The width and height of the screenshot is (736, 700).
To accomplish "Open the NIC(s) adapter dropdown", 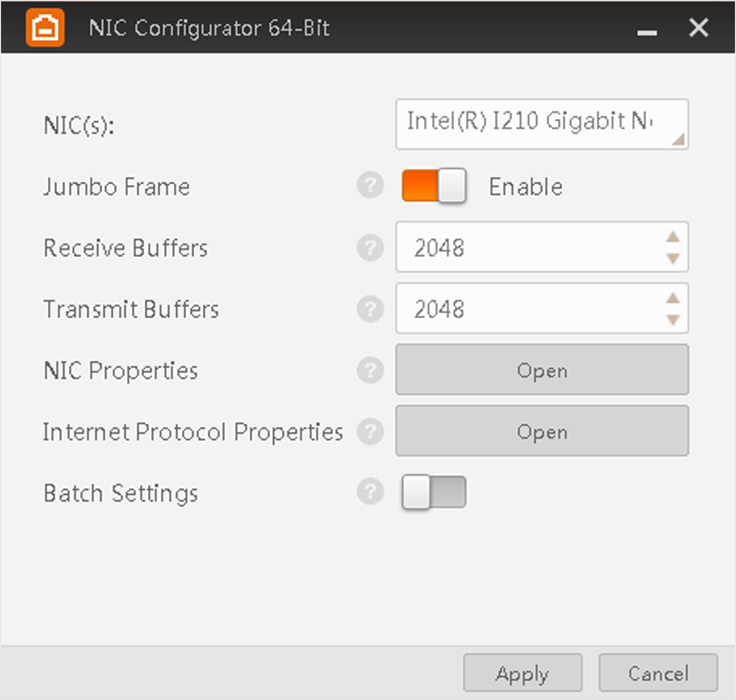I will click(x=541, y=124).
